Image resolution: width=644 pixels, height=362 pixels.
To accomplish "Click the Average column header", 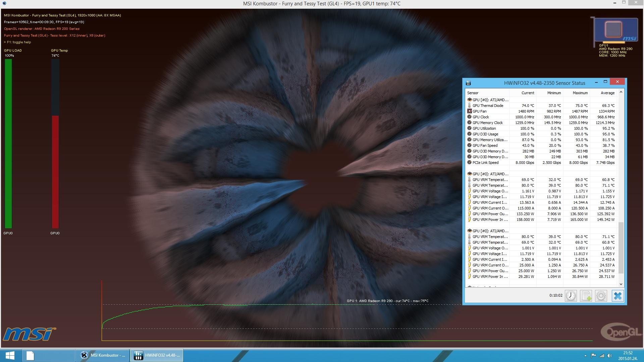I will [x=603, y=93].
